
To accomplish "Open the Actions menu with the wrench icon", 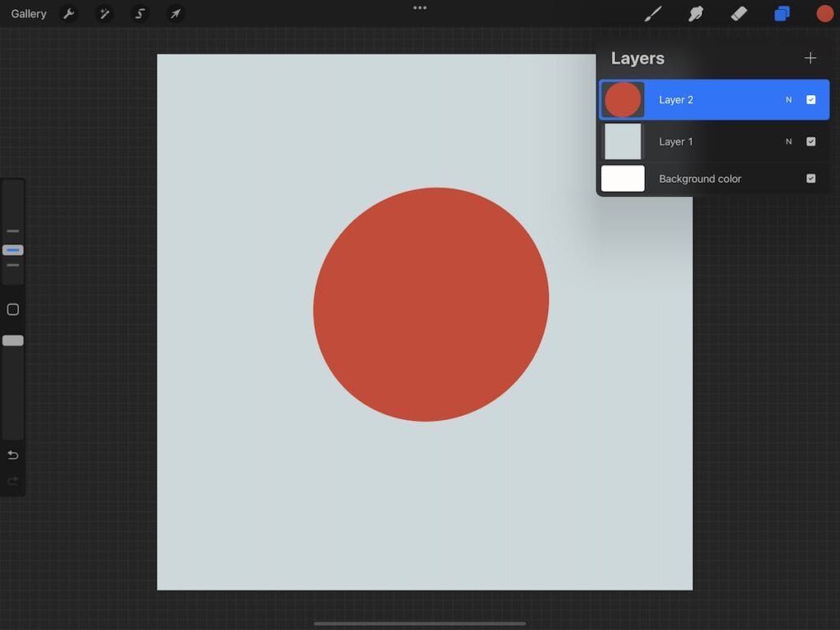I will pyautogui.click(x=70, y=13).
